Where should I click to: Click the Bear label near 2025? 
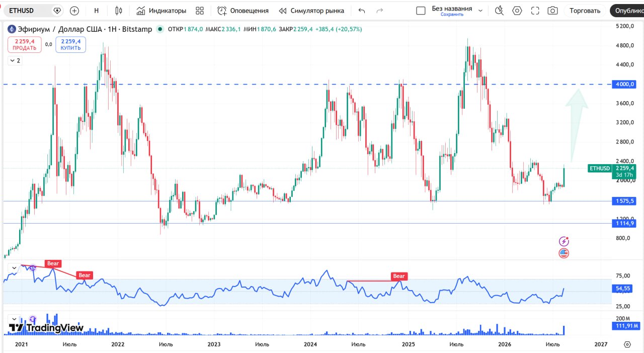point(399,276)
